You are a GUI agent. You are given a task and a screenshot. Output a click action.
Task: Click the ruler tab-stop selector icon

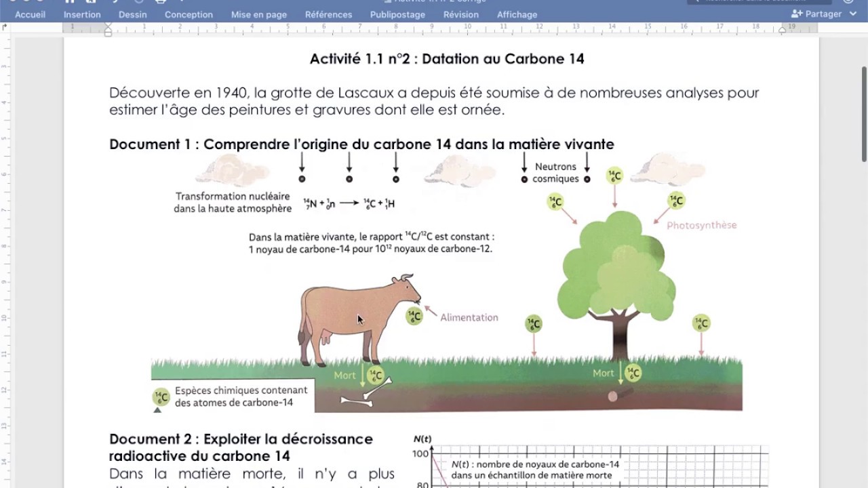tap(5, 28)
